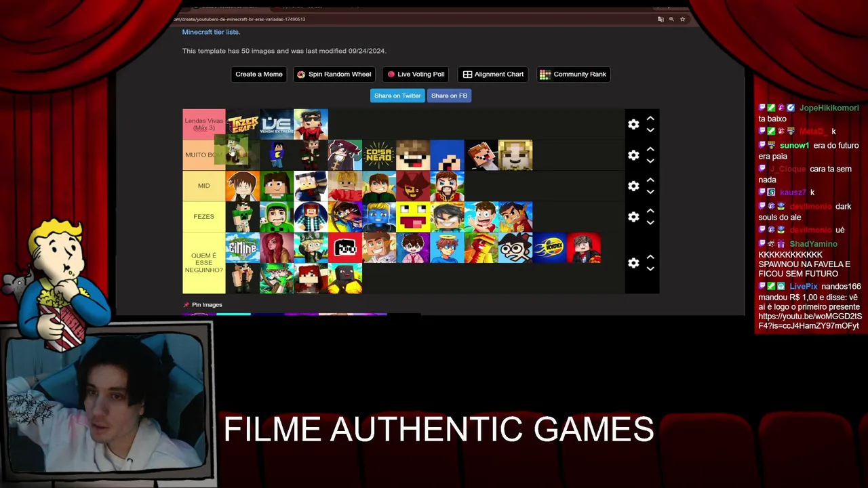Share on FB
This screenshot has height=488, width=868.
click(449, 96)
